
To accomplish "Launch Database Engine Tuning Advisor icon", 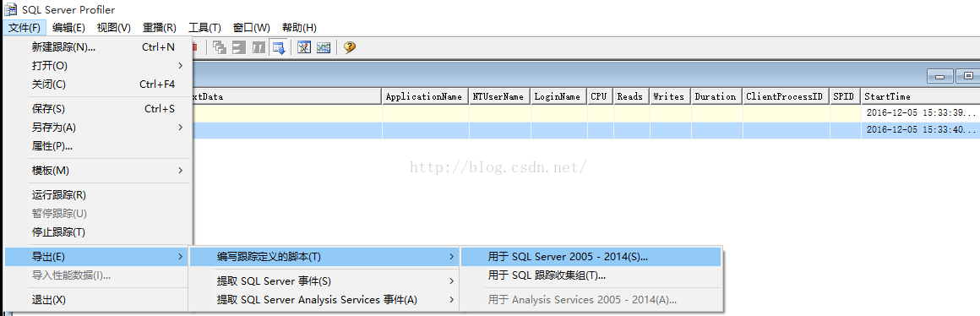I will click(304, 47).
